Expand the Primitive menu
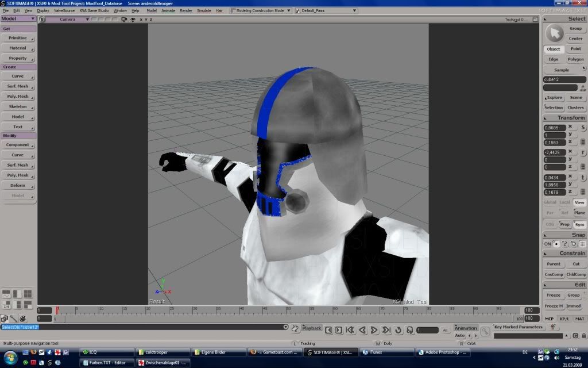Viewport: 588px width, 368px height. coord(18,38)
